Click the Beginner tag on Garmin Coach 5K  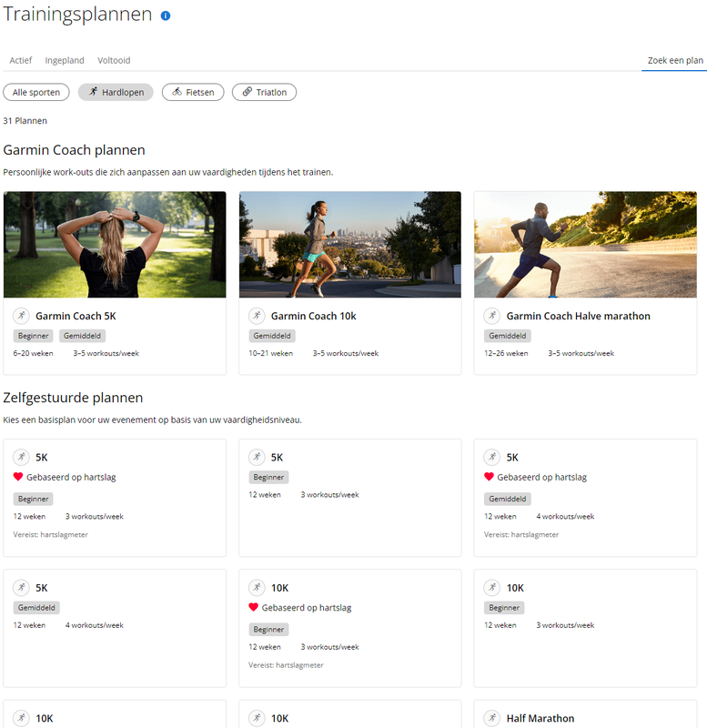point(33,336)
